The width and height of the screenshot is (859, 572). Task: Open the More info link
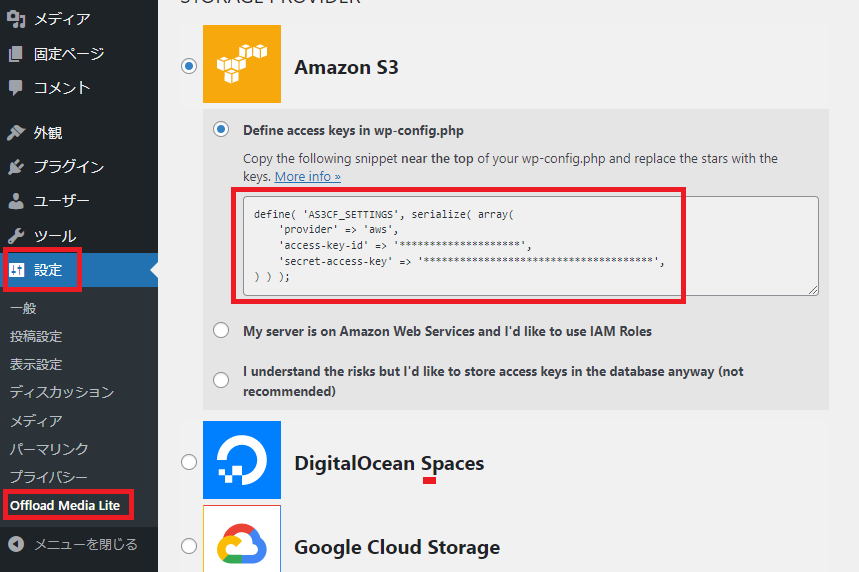308,177
